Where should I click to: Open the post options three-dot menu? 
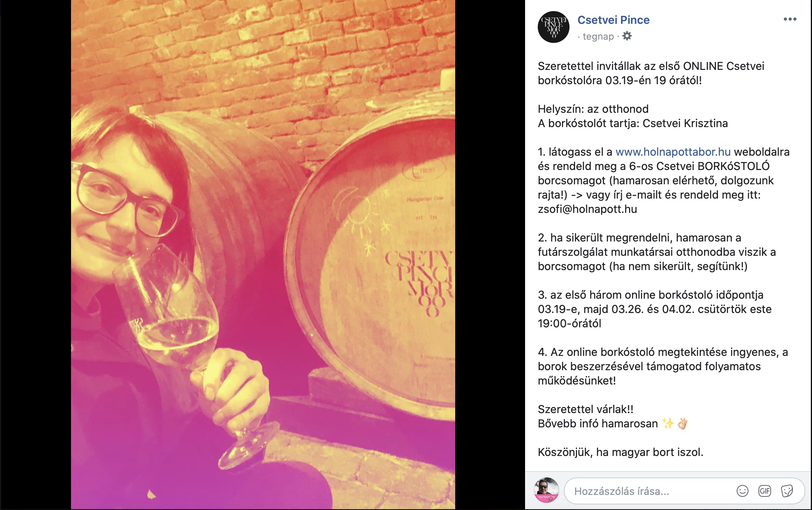tap(790, 19)
